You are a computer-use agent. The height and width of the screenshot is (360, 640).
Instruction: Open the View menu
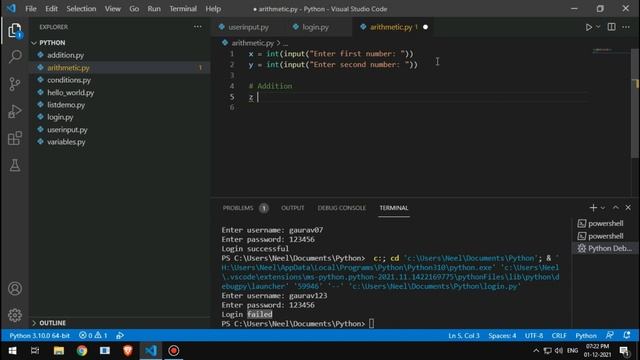point(113,9)
